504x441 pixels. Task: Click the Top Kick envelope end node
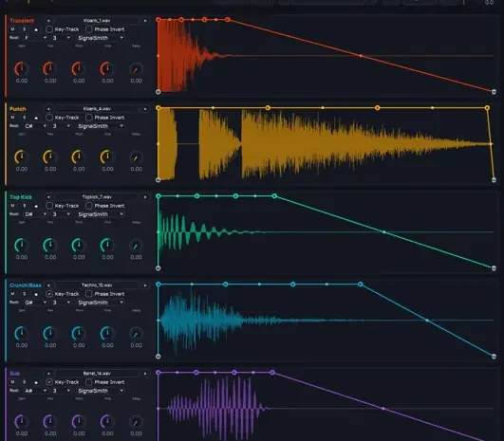tap(495, 267)
